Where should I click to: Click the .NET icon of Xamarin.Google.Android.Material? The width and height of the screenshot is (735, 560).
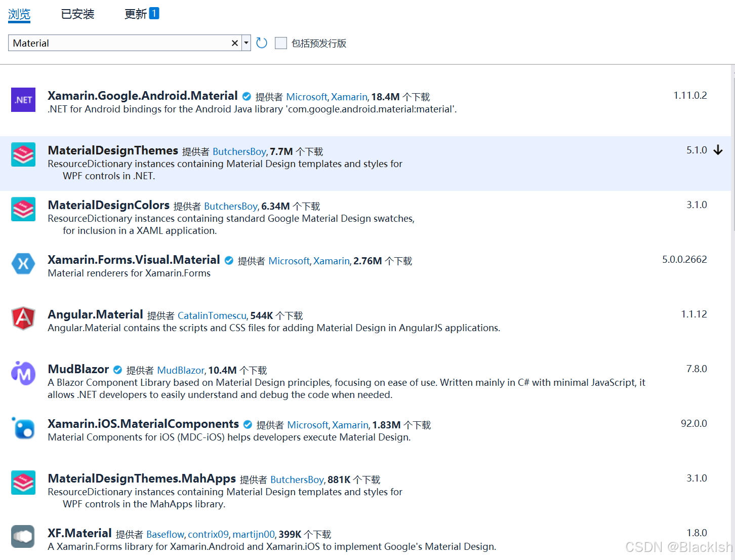pyautogui.click(x=23, y=100)
